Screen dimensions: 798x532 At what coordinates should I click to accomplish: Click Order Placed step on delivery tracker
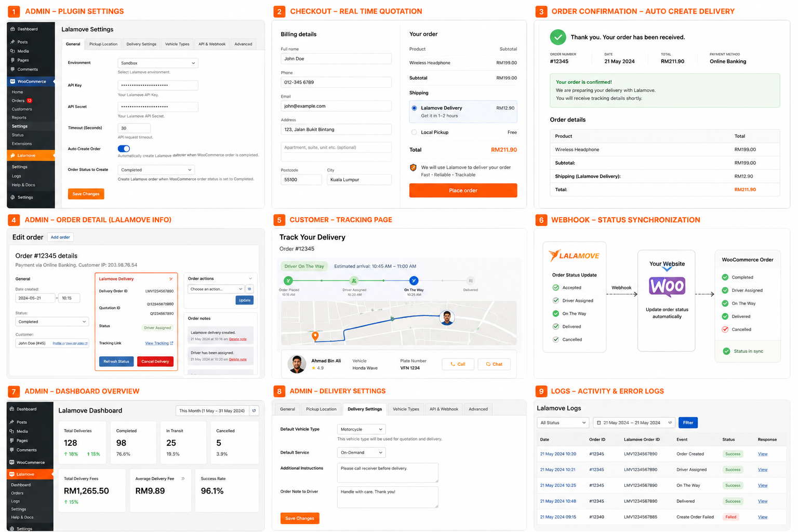289,281
